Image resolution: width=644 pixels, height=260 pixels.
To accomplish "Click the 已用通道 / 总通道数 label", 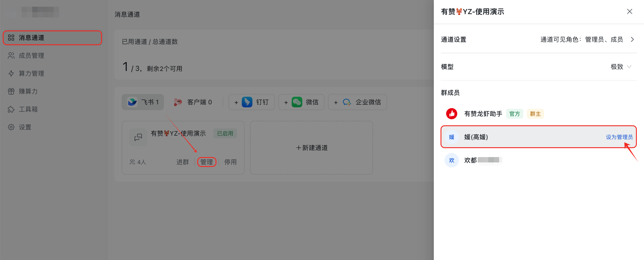I will [150, 42].
